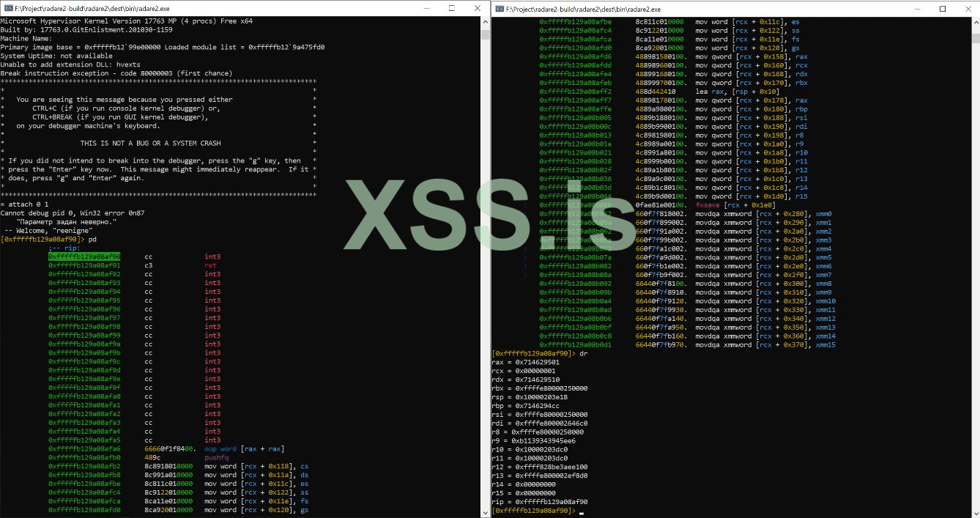Click the right window title bar path text
This screenshot has width=980, height=518.
(584, 9)
